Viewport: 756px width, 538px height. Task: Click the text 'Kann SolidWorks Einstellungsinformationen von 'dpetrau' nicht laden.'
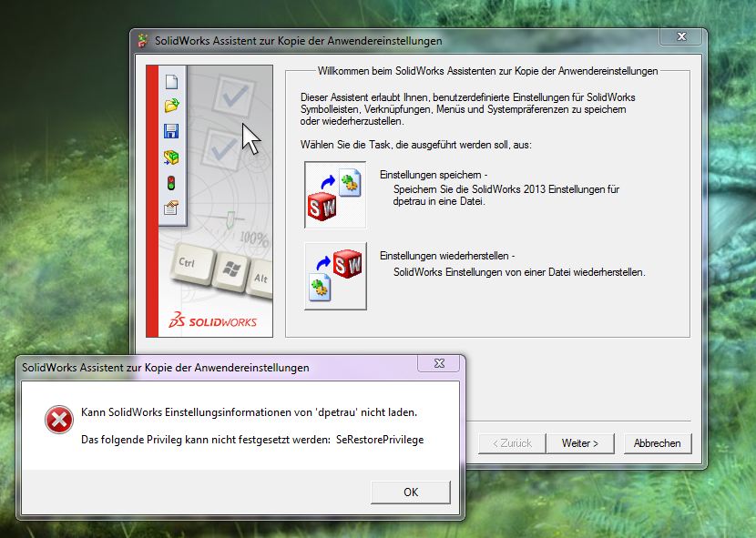click(x=249, y=412)
